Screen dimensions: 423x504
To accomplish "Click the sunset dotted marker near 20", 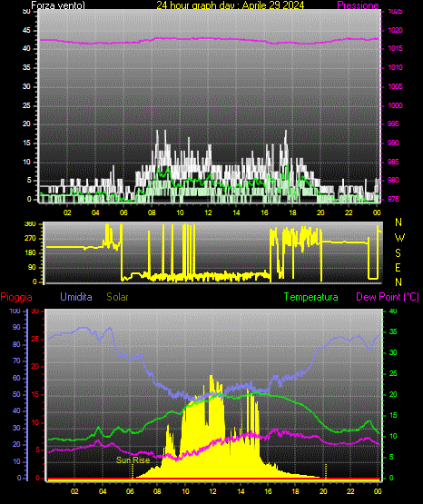I will pyautogui.click(x=326, y=471).
